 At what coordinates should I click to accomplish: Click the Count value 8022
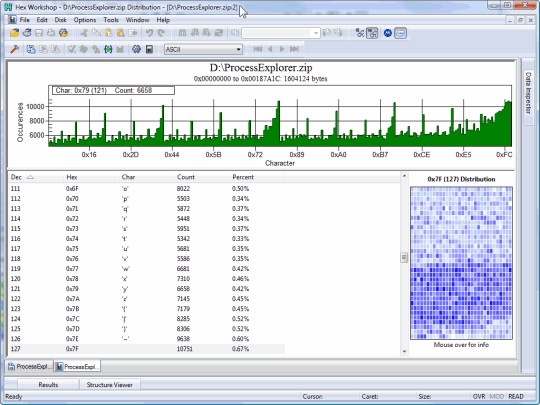pyautogui.click(x=183, y=189)
